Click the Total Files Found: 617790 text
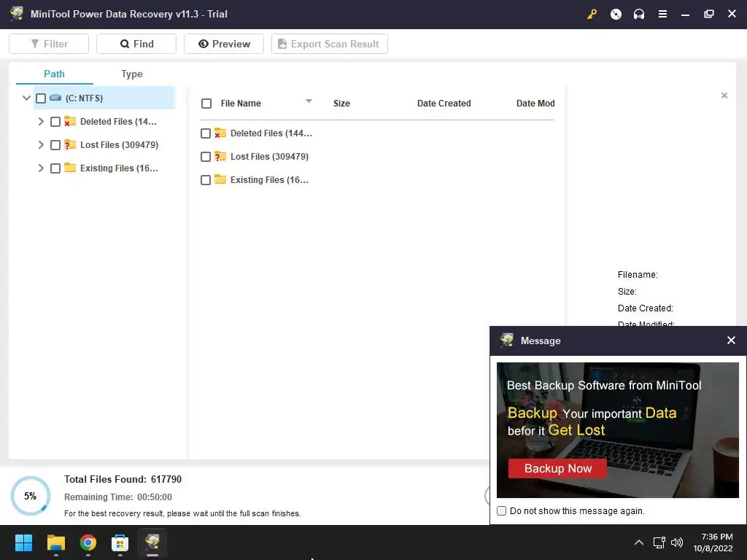This screenshot has width=747, height=560. pos(123,479)
